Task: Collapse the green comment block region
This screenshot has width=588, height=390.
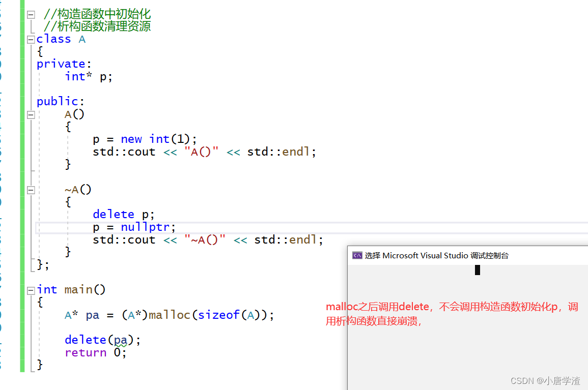Action: pos(31,14)
